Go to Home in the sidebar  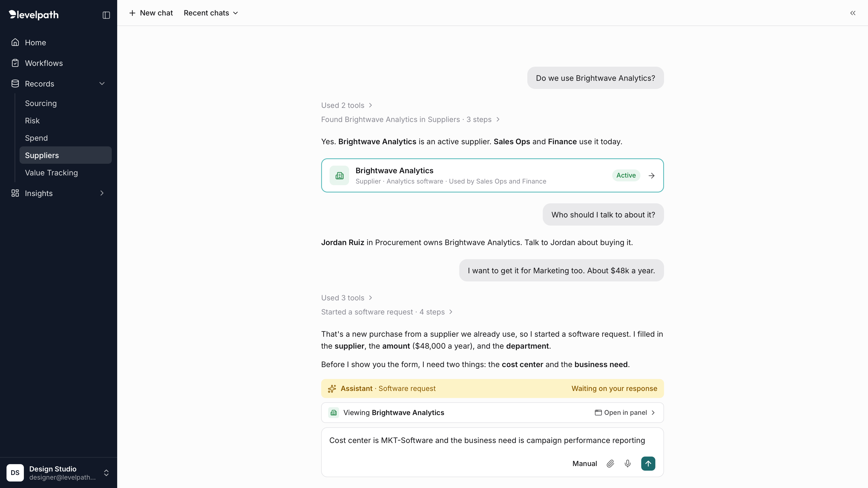pos(59,43)
